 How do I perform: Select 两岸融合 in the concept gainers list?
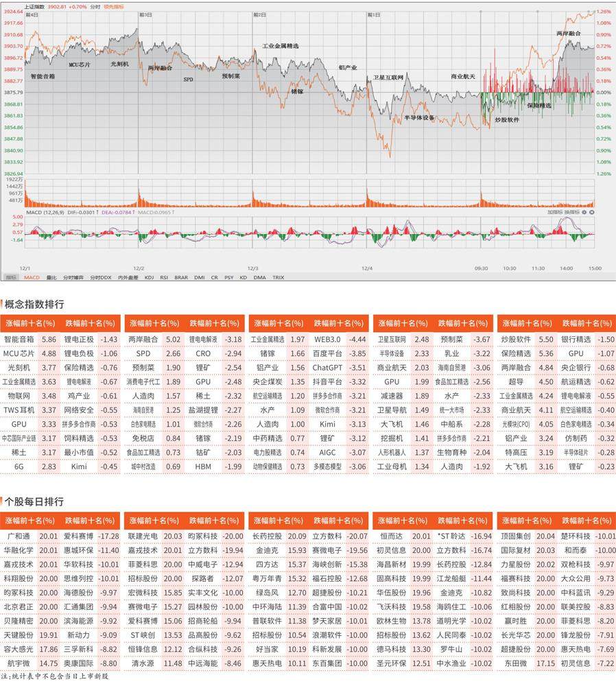143,339
